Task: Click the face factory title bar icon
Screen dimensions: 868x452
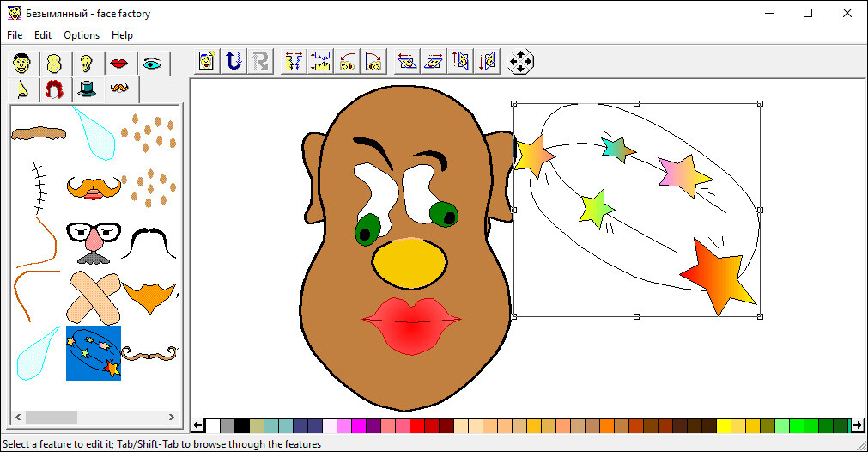Action: (15, 13)
